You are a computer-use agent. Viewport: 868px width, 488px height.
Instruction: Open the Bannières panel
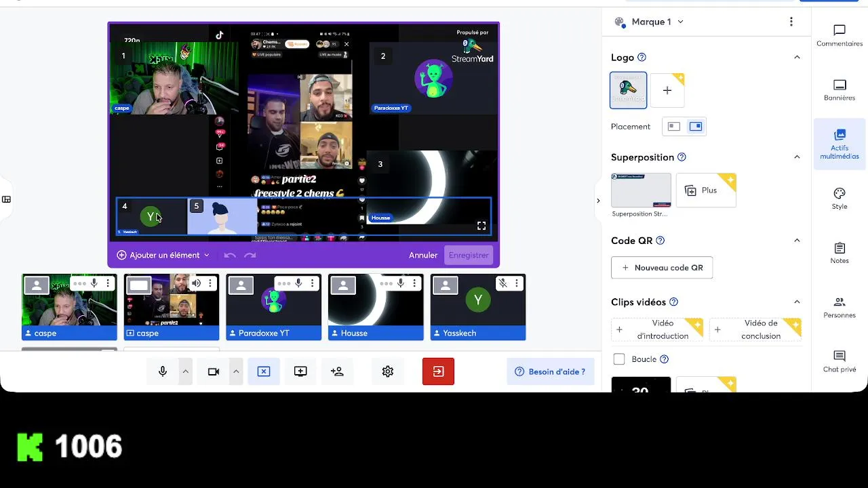(840, 90)
